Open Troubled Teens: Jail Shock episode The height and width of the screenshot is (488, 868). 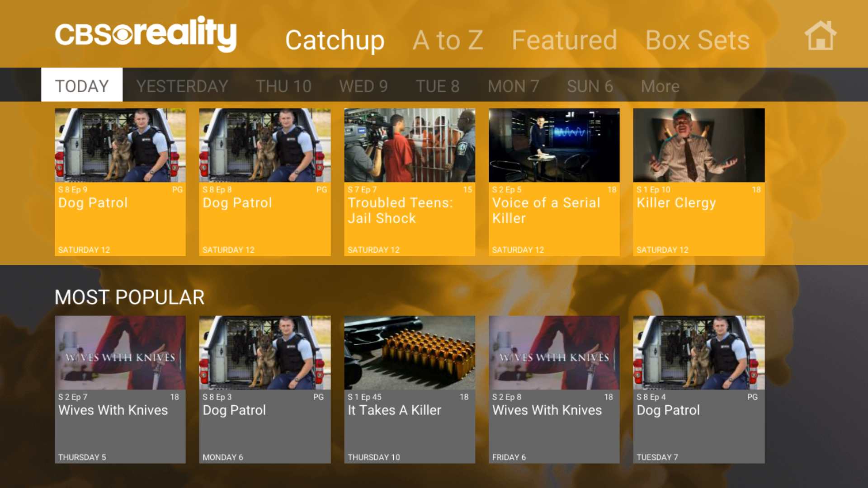[x=410, y=182]
